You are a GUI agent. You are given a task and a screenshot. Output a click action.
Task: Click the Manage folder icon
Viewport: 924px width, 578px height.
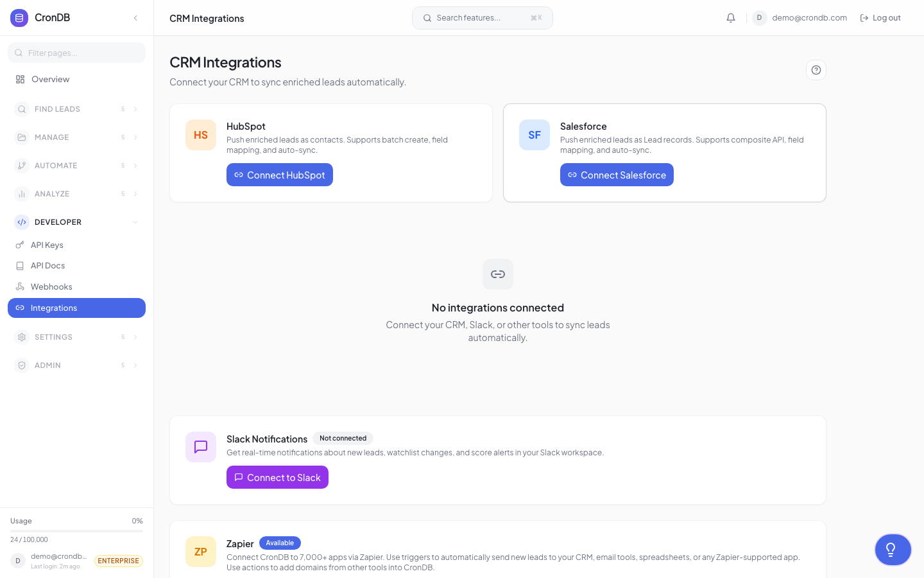pos(22,137)
